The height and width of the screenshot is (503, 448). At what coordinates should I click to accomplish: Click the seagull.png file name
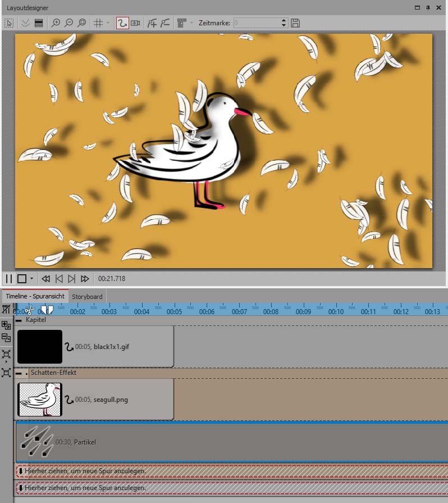point(111,400)
